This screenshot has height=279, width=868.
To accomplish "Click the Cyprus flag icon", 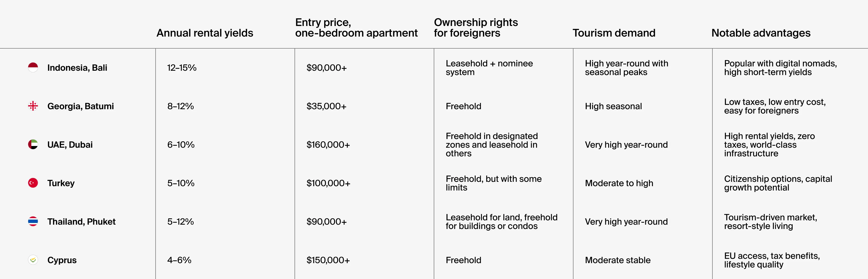I will (x=33, y=260).
